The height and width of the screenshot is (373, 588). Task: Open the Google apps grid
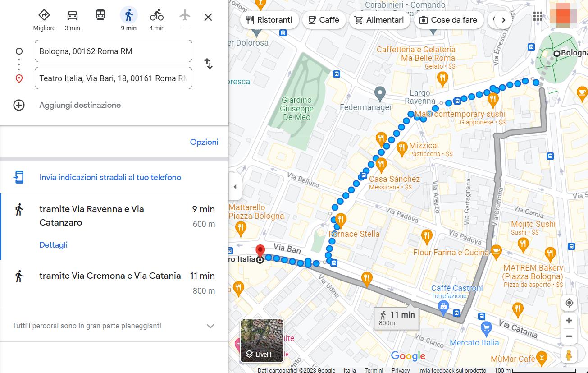538,17
